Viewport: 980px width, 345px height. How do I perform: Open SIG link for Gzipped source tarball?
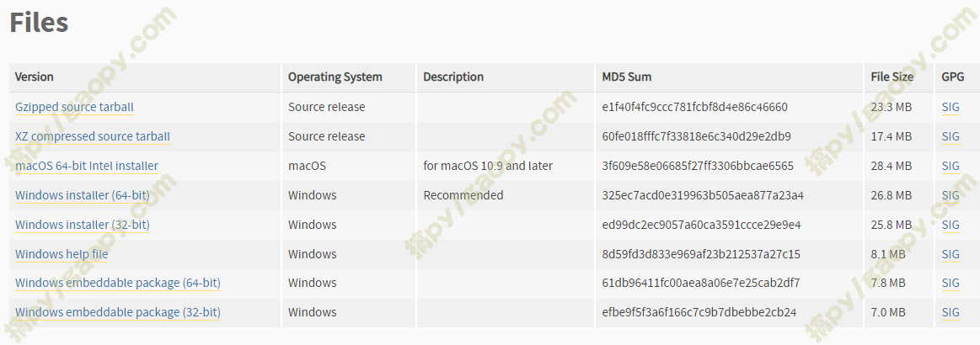[x=950, y=108]
